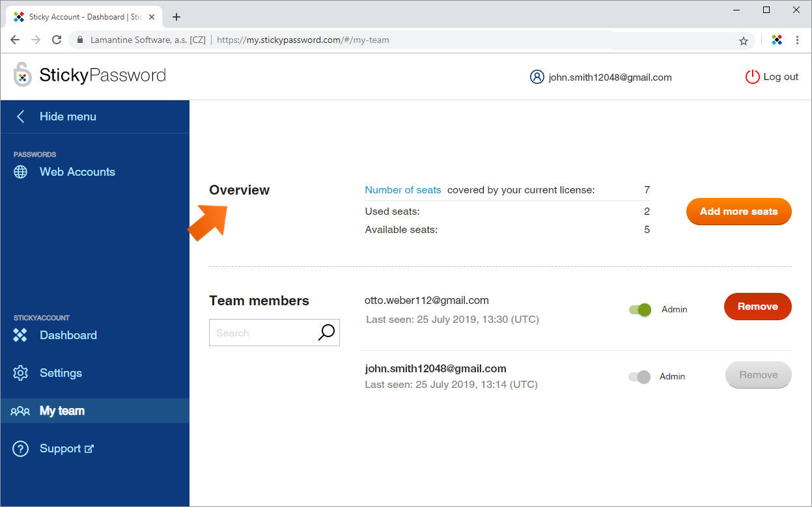Click the My team people icon
Screen dimensions: 812x507
click(20, 411)
